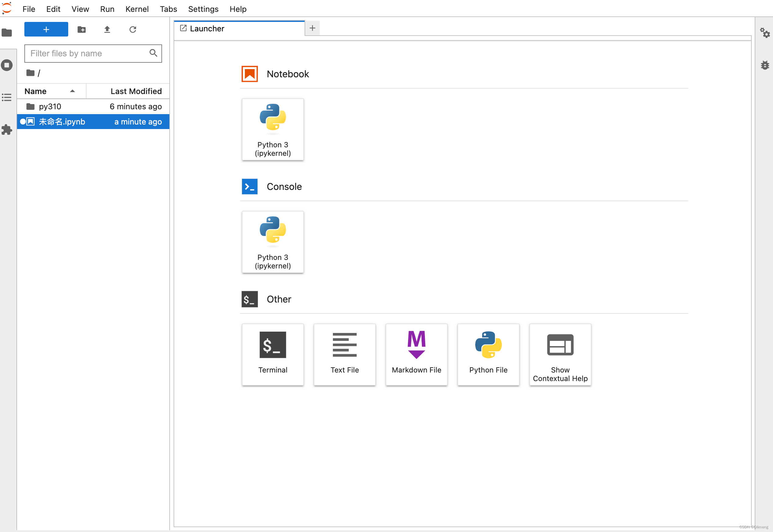Sort files by Last Modified column
This screenshot has width=773, height=532.
pyautogui.click(x=136, y=91)
